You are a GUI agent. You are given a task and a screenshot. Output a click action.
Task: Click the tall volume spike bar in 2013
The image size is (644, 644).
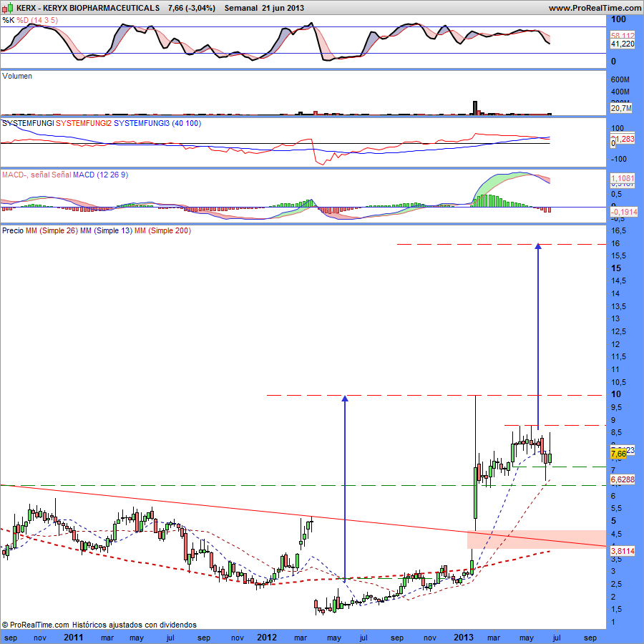[x=475, y=107]
